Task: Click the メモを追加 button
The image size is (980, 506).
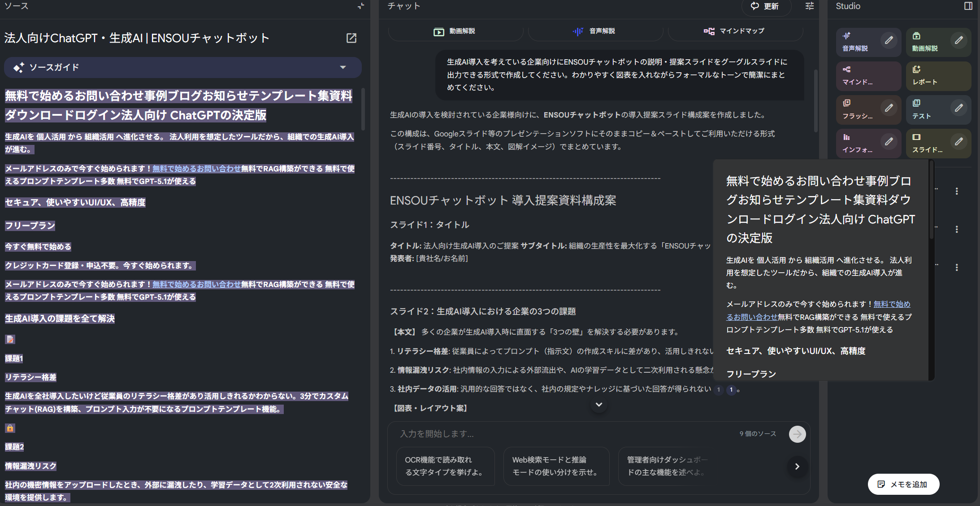Action: 903,484
